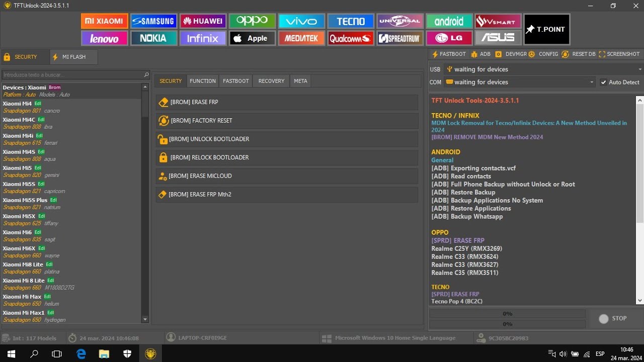Image resolution: width=644 pixels, height=362 pixels.
Task: Open the [BROM] REMOVE MDM New Method 2024 link
Action: click(487, 137)
